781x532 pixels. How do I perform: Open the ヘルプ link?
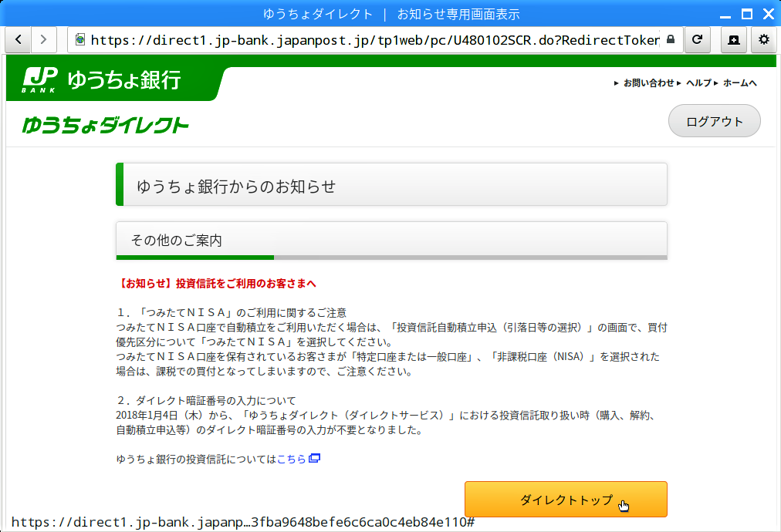699,83
